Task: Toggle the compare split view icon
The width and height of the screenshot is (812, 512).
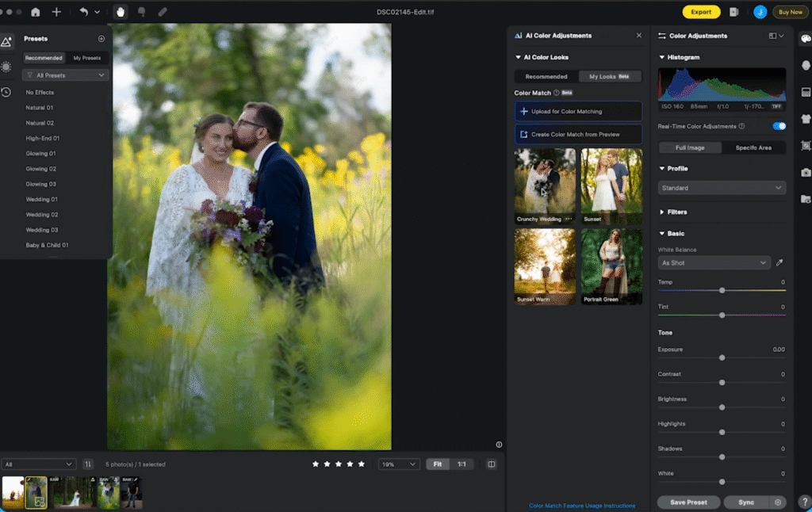Action: (492, 464)
